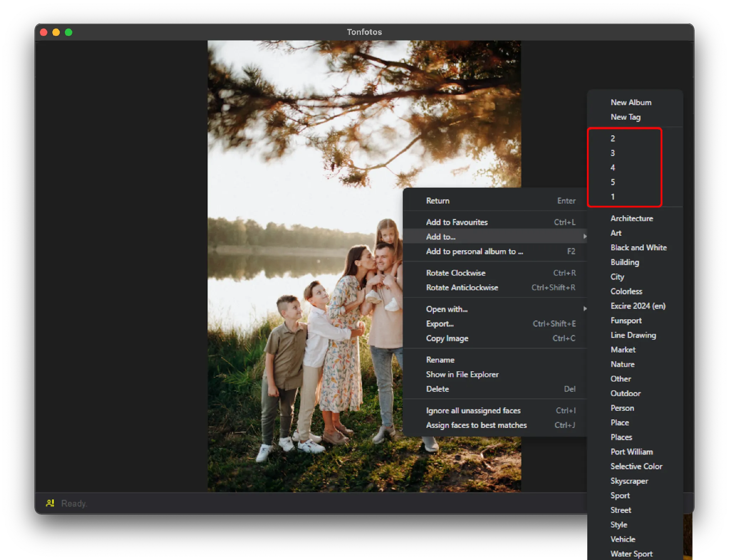This screenshot has height=560, width=729.
Task: Open the Open with... entry
Action: 495,309
